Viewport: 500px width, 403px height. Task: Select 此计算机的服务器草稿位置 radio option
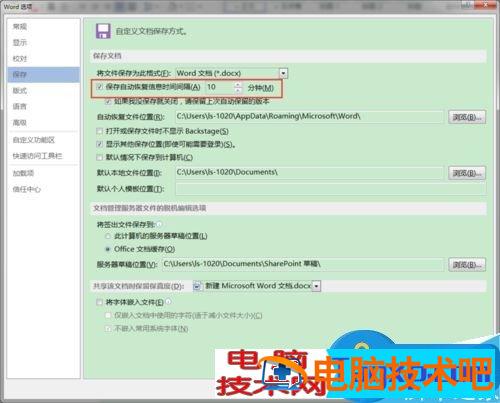click(x=108, y=236)
